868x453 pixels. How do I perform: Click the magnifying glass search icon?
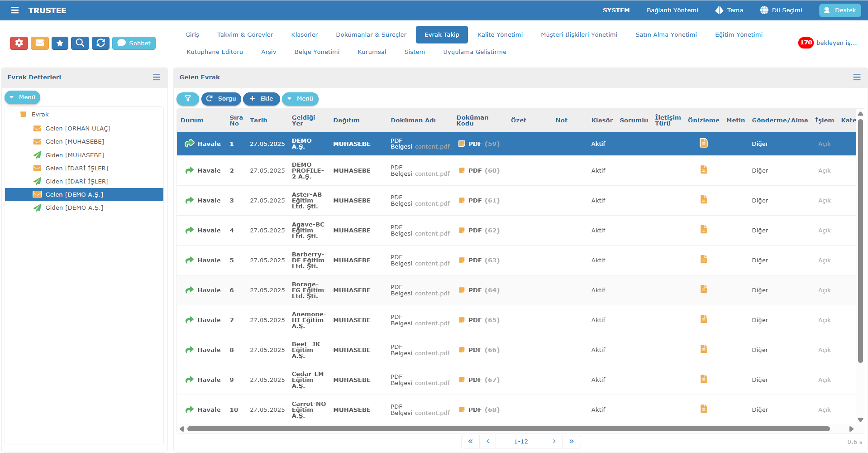[80, 43]
